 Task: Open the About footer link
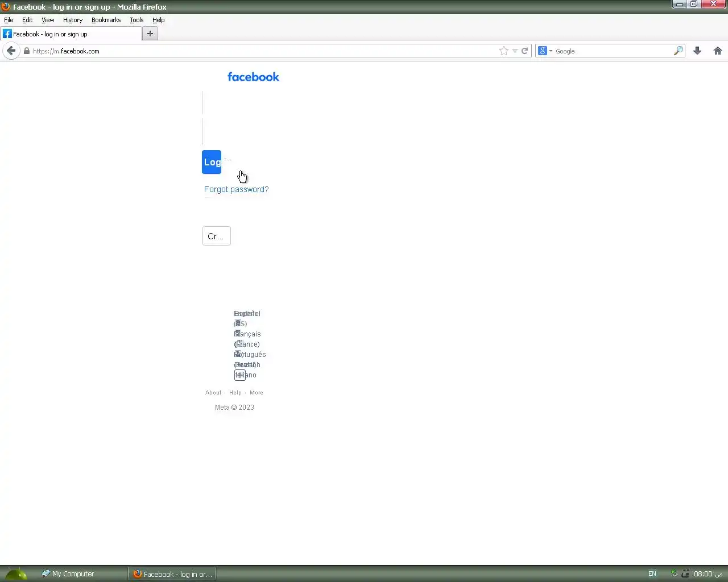coord(213,393)
